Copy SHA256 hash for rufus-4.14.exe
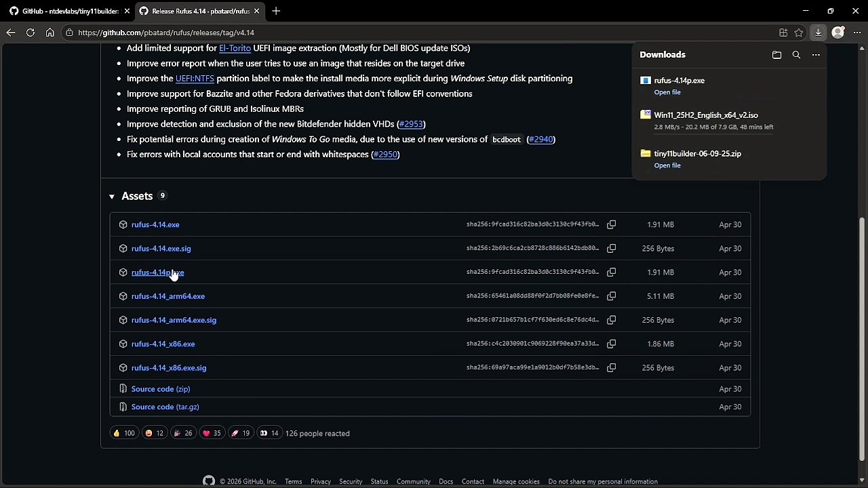868x488 pixels. (611, 224)
